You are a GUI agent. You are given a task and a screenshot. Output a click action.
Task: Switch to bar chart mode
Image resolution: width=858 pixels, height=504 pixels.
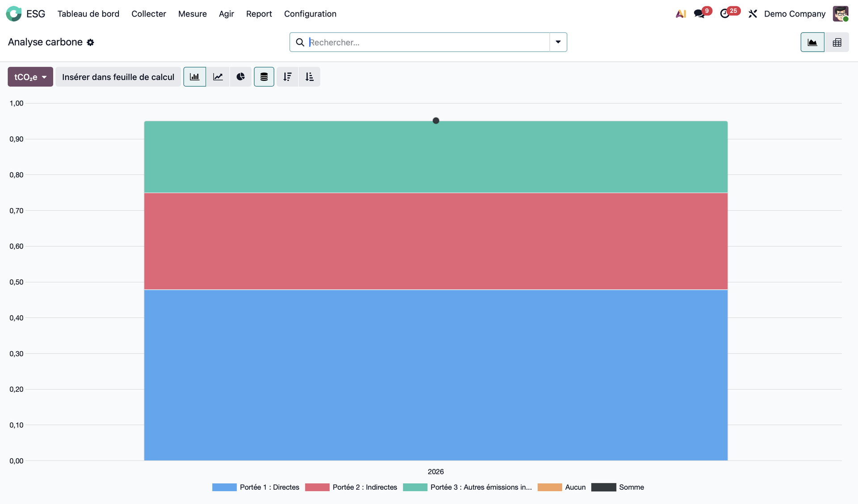tap(194, 77)
